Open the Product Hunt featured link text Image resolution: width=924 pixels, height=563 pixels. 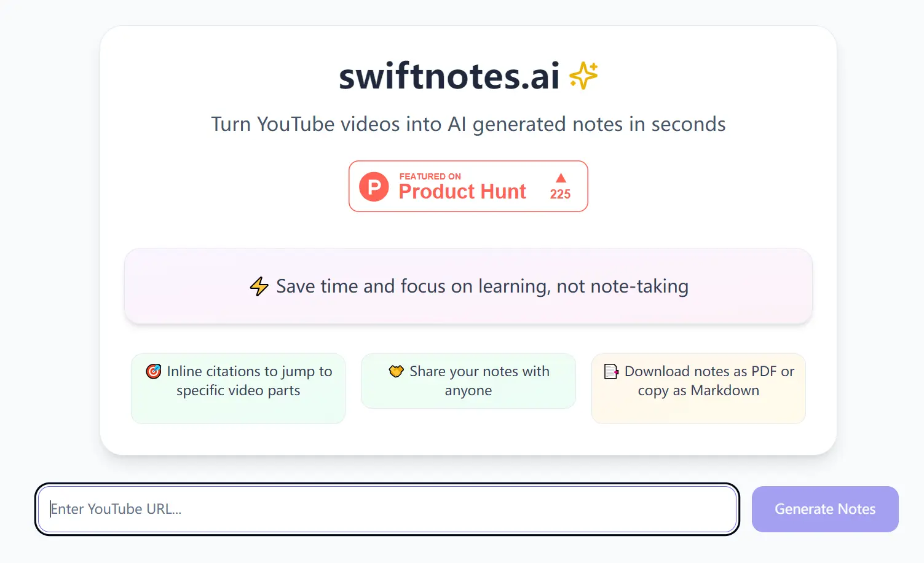462,192
